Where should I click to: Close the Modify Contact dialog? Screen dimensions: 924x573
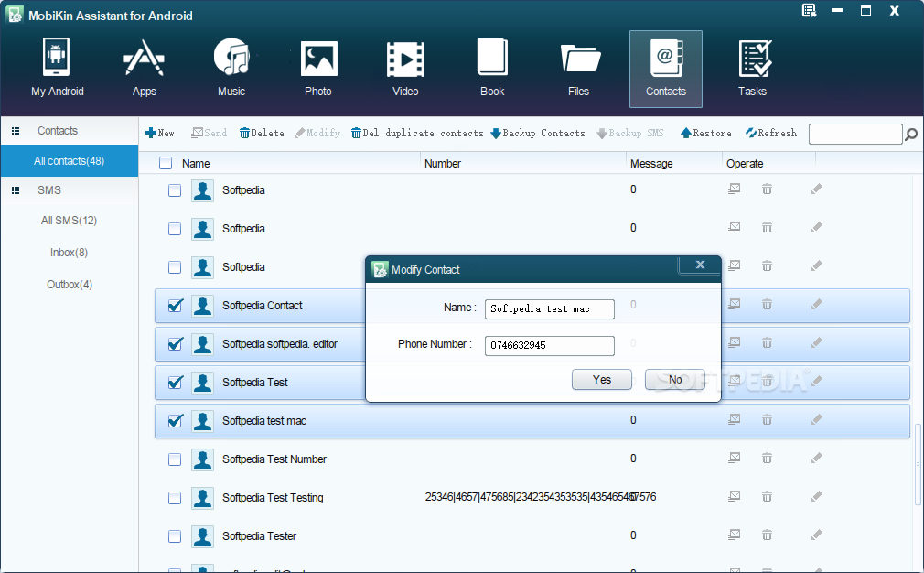click(700, 265)
